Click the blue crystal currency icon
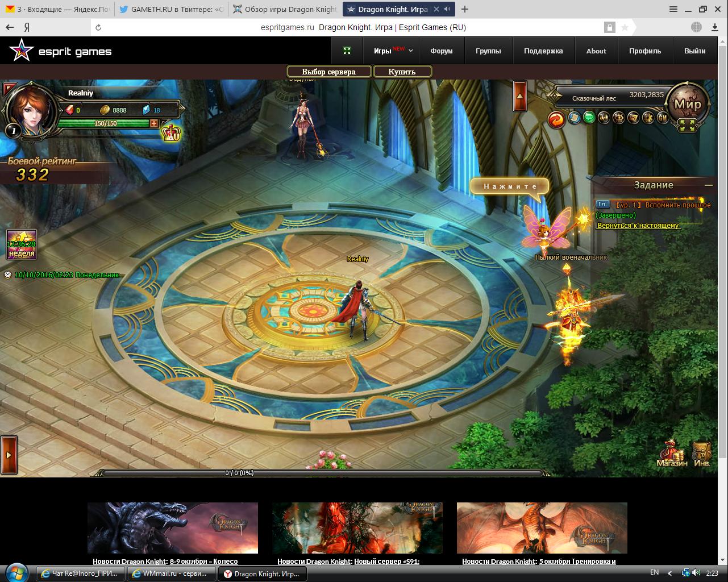728x582 pixels. pos(146,110)
